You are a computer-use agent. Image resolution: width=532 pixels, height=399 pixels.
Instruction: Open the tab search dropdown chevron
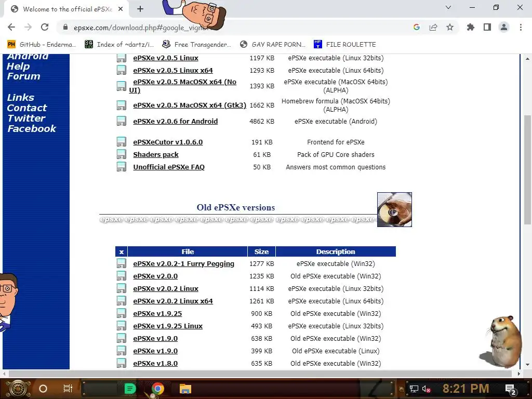(448, 7)
